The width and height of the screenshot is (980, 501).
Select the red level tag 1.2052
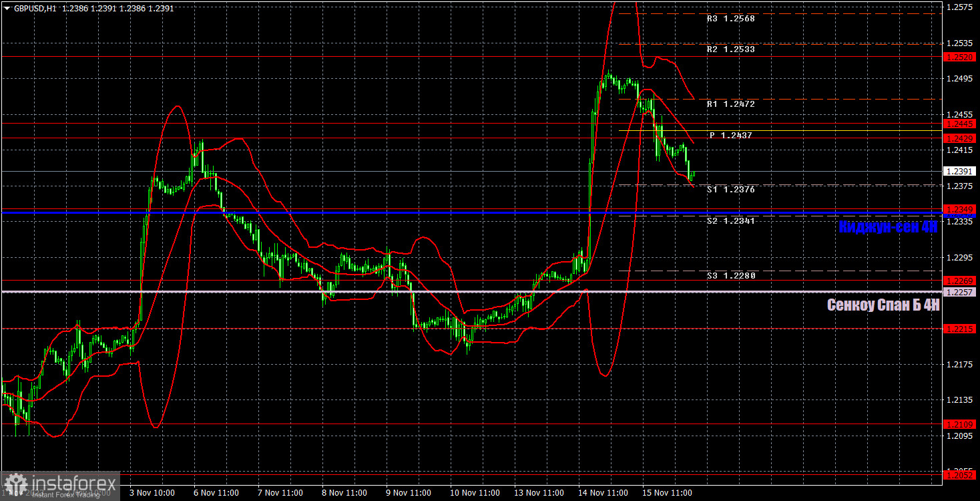[x=960, y=474]
